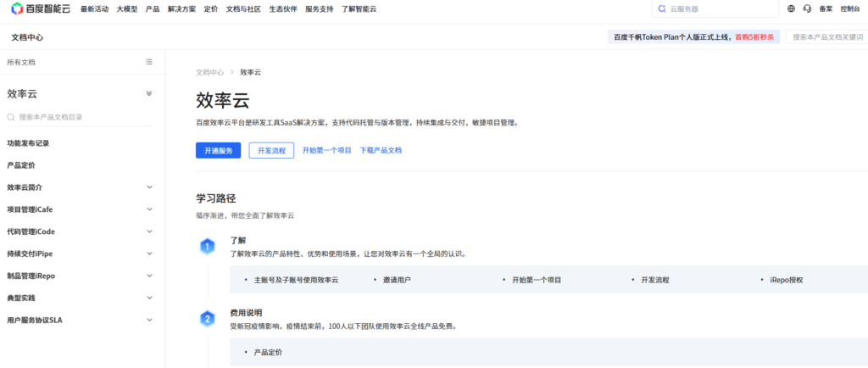Click the Token Plan promotion banner

click(693, 37)
